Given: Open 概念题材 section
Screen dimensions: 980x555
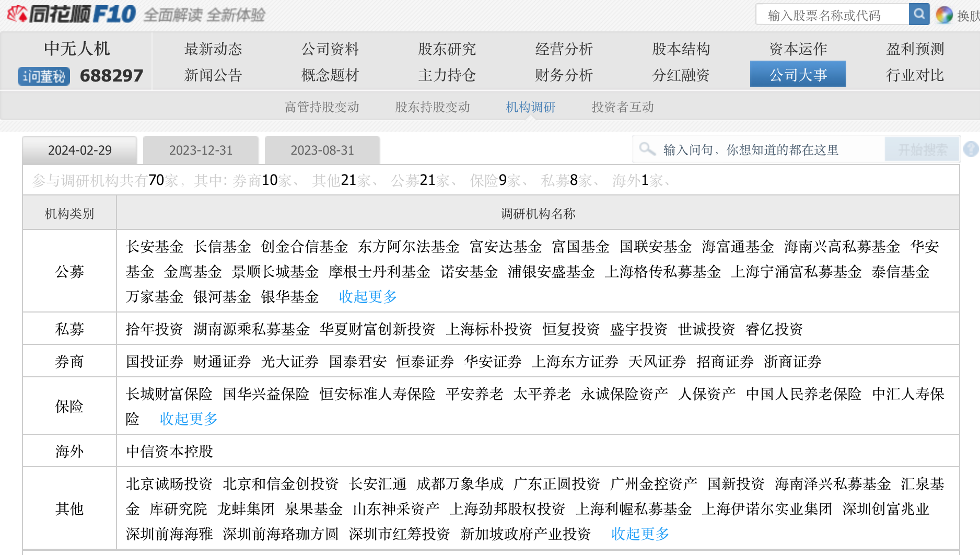Looking at the screenshot, I should (330, 75).
